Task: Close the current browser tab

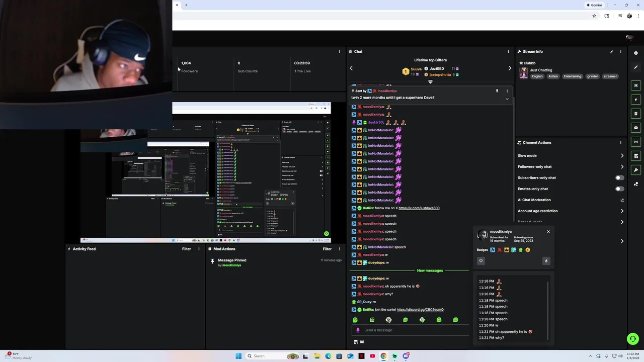Action: click(177, 5)
